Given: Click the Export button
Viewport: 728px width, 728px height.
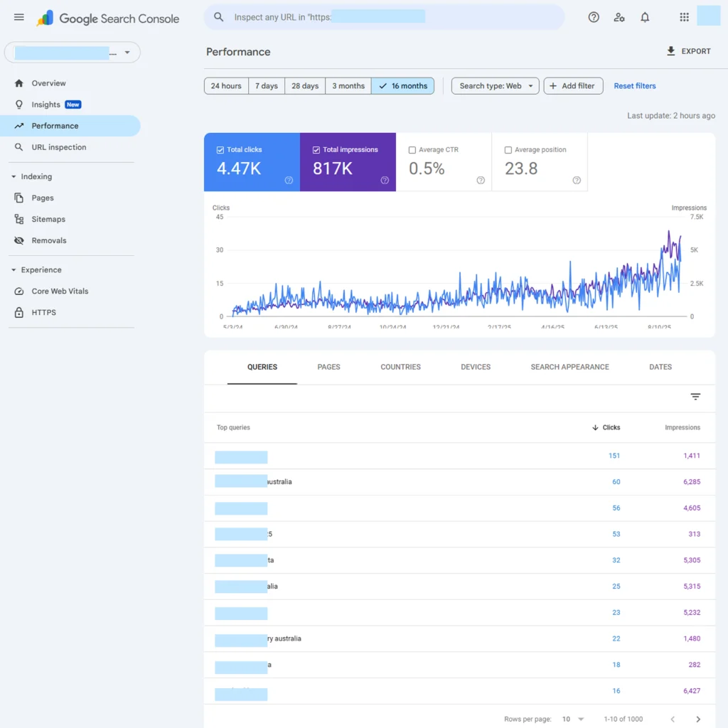Looking at the screenshot, I should pyautogui.click(x=688, y=51).
